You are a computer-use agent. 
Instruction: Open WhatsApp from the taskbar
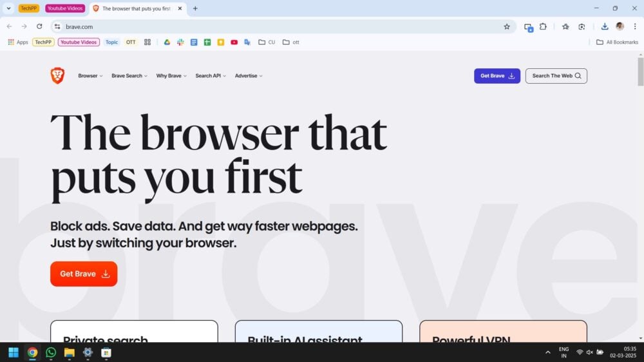(x=51, y=352)
